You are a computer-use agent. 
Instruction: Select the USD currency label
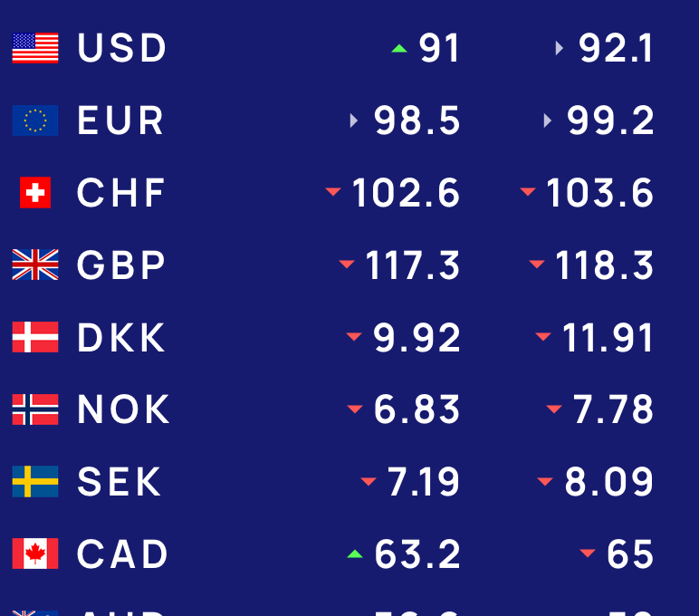coord(121,48)
